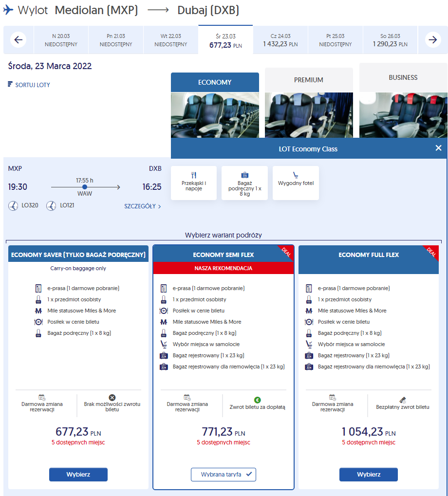Viewport: 448px width, 496px height.
Task: Open flight Szczegóły details link
Action: tap(142, 206)
